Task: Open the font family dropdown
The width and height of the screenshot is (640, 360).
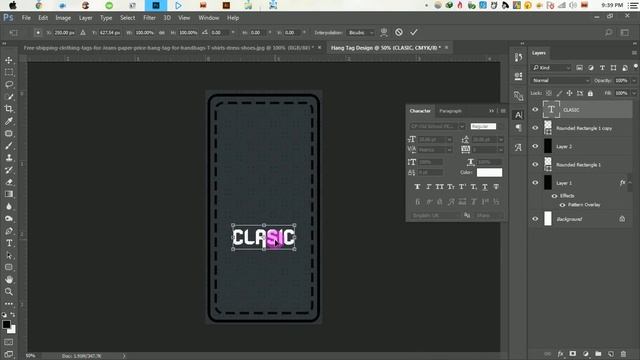Action: click(462, 127)
